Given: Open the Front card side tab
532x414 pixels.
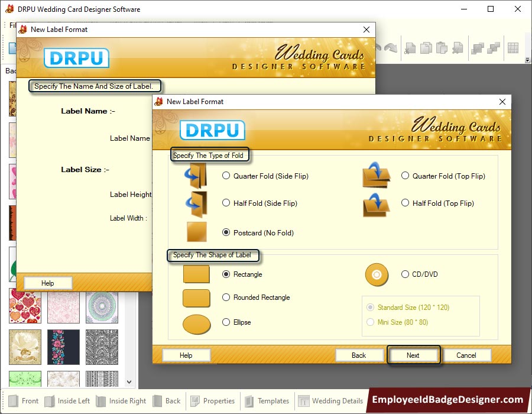Looking at the screenshot, I should (23, 401).
